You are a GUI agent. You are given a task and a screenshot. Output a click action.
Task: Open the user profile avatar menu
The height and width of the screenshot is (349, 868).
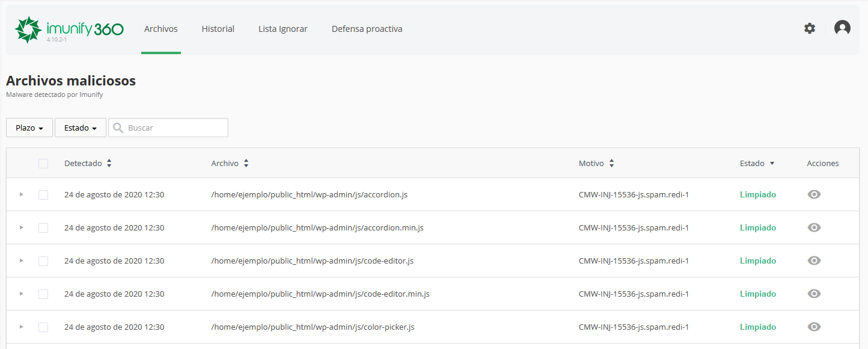[842, 28]
